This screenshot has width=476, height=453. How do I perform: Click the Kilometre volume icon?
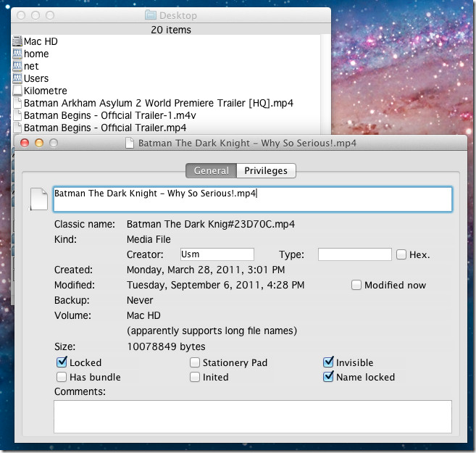[17, 91]
